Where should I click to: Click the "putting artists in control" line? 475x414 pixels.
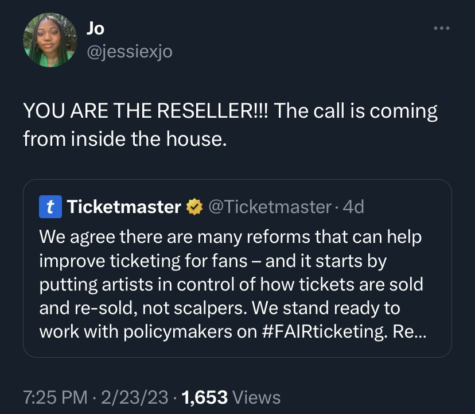(x=231, y=285)
